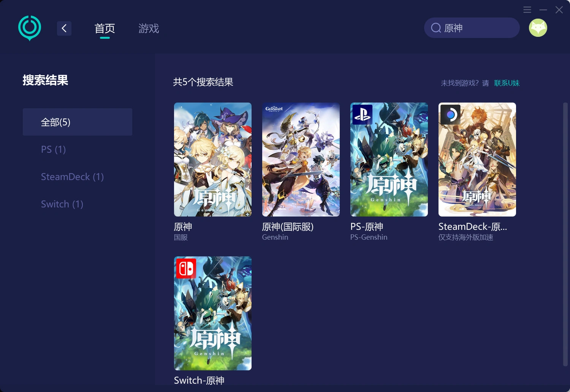Open the 原神(国际服) game cover

point(301,160)
